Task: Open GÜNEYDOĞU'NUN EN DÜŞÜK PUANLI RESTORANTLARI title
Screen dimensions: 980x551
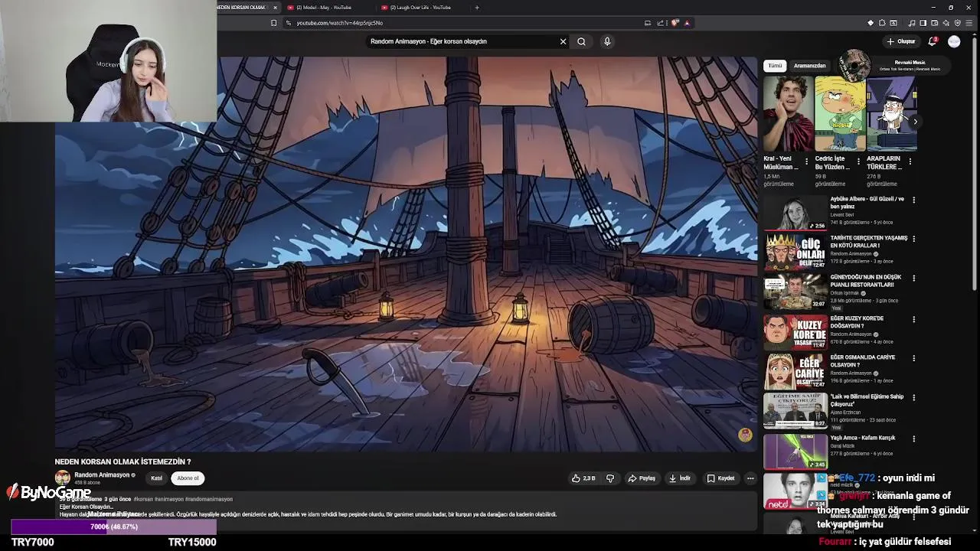Action: pyautogui.click(x=866, y=281)
